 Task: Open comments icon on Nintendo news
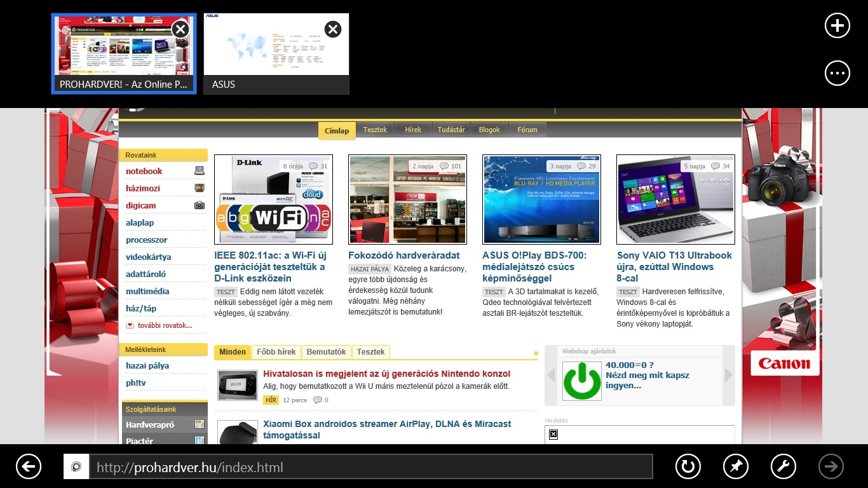318,400
